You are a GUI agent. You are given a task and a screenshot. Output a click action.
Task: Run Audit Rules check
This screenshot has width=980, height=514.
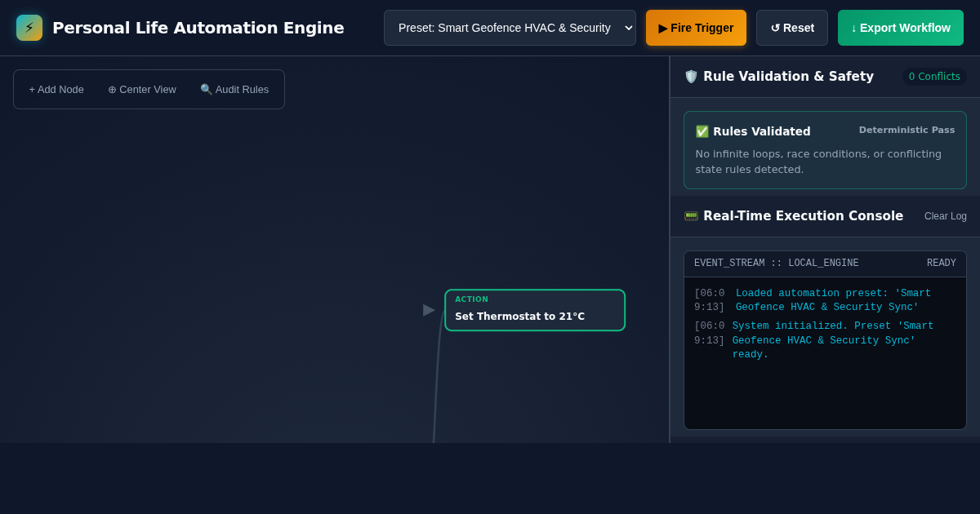click(x=234, y=89)
